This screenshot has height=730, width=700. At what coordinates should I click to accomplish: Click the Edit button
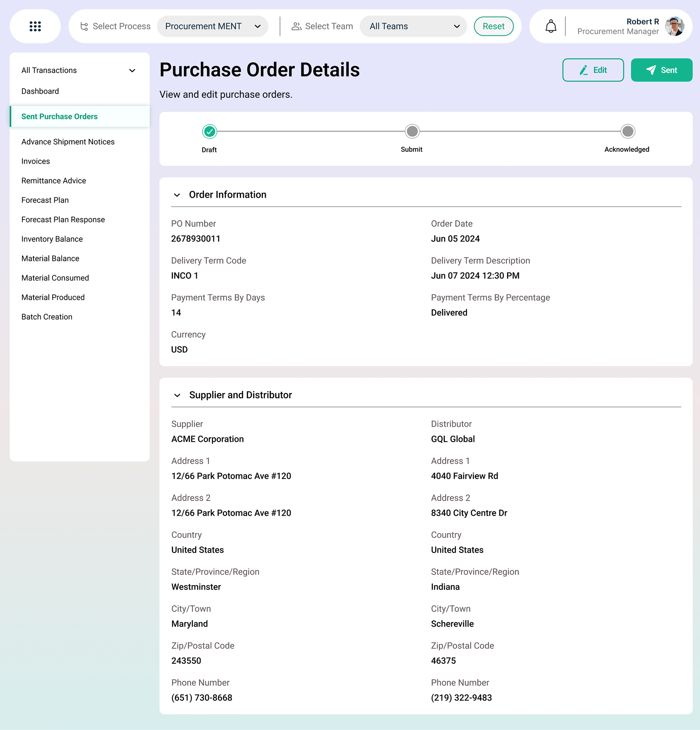click(x=593, y=70)
